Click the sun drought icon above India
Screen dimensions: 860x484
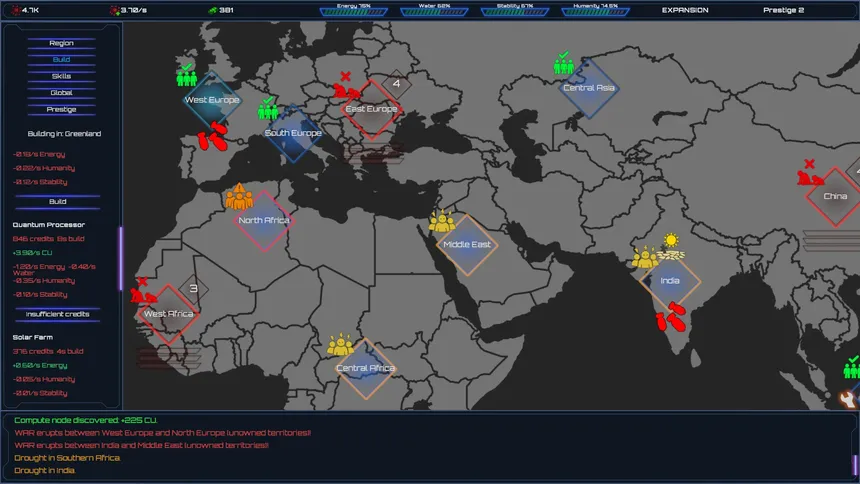point(671,246)
